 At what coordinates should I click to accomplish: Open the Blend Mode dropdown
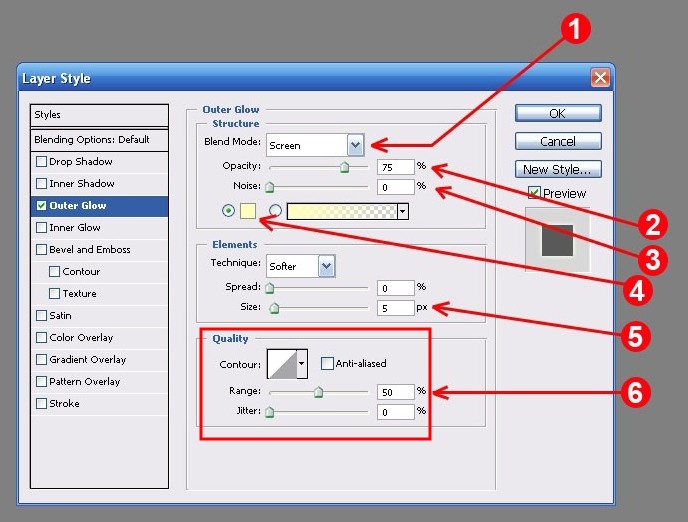(x=356, y=145)
